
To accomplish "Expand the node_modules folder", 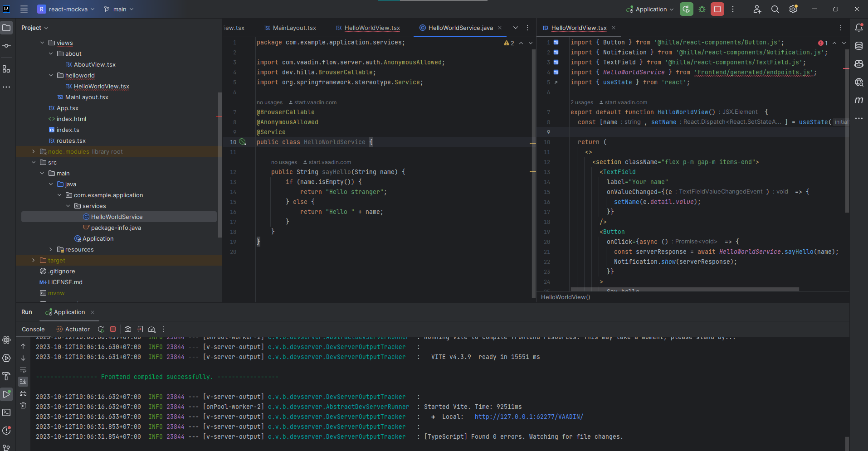I will click(x=34, y=151).
